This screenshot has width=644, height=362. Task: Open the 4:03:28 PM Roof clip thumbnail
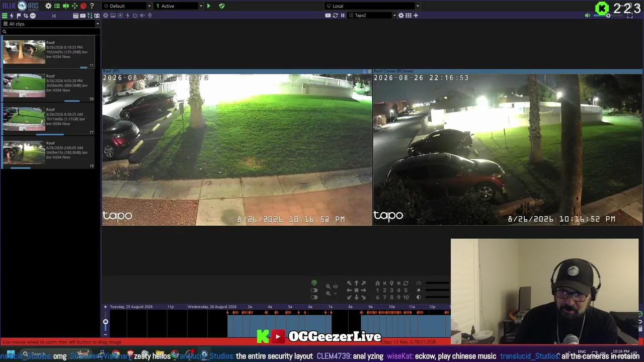pyautogui.click(x=24, y=85)
